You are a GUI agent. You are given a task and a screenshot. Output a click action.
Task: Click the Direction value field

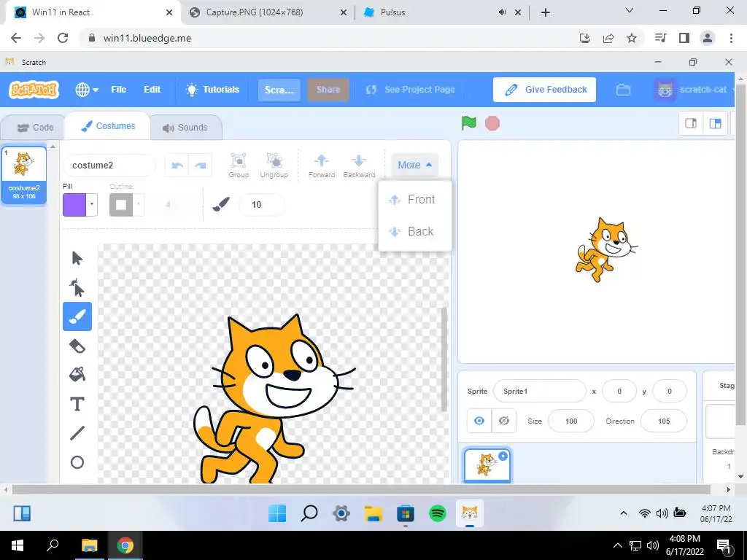[664, 421]
